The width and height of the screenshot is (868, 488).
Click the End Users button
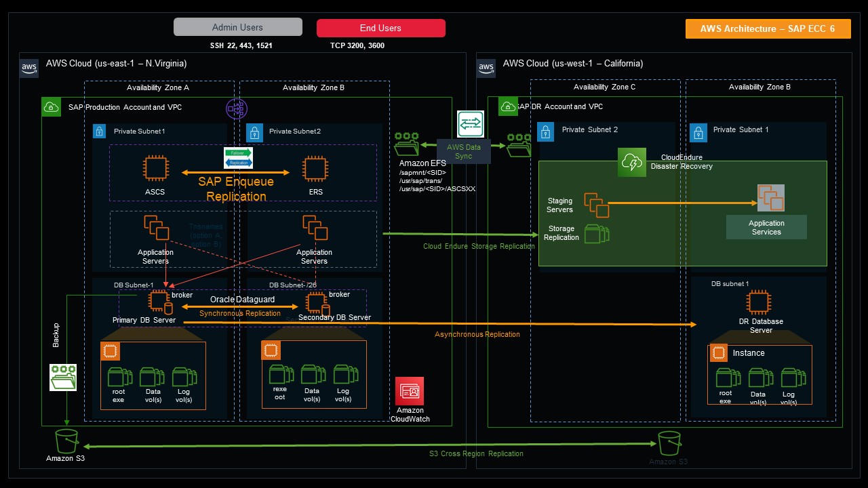[380, 28]
